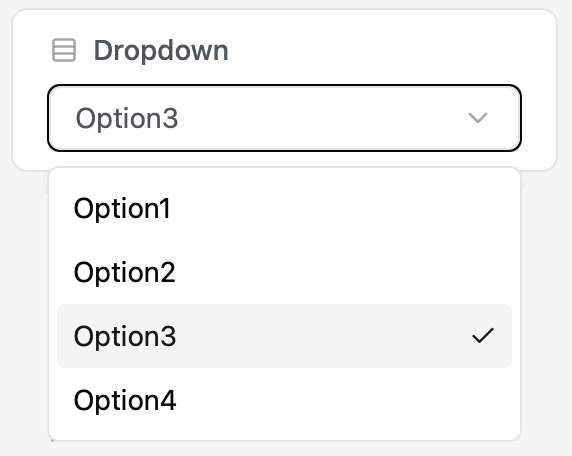
Task: Select Option4 at the list bottom
Action: (285, 400)
